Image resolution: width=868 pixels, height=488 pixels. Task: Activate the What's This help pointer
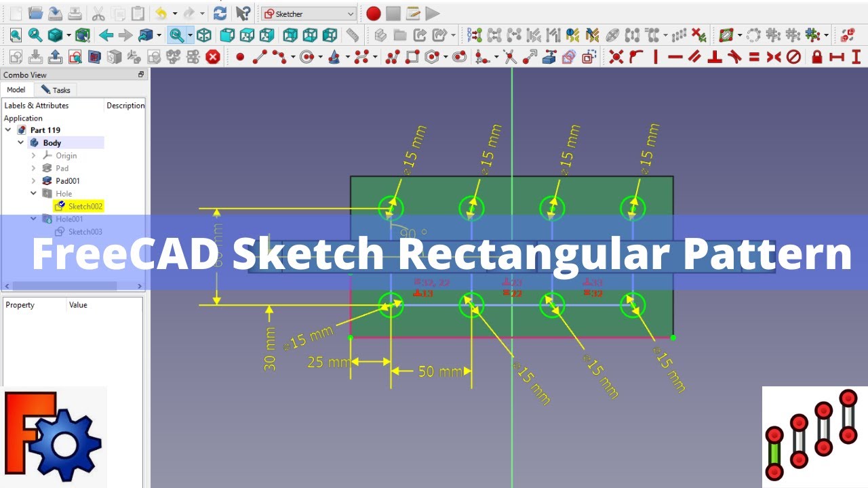point(243,13)
